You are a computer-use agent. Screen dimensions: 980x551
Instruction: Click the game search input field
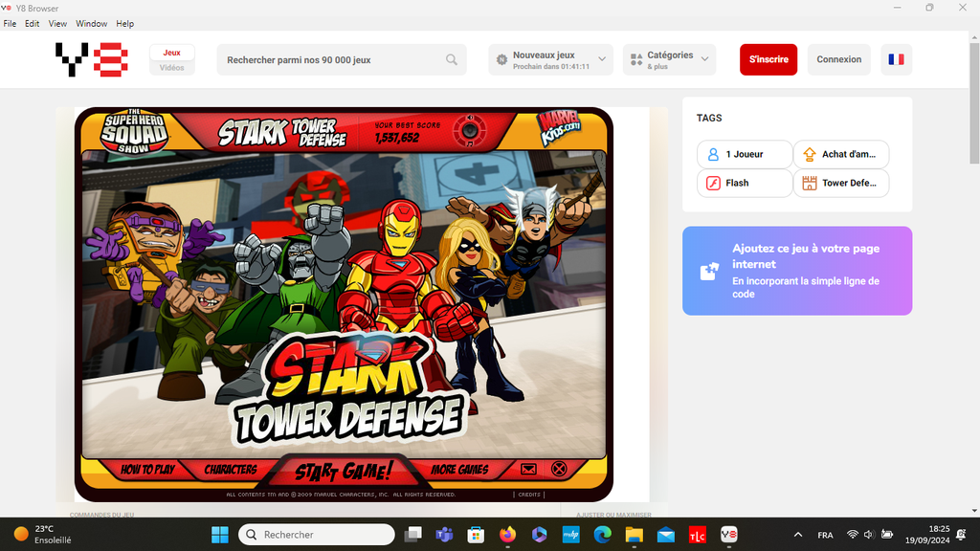(330, 60)
